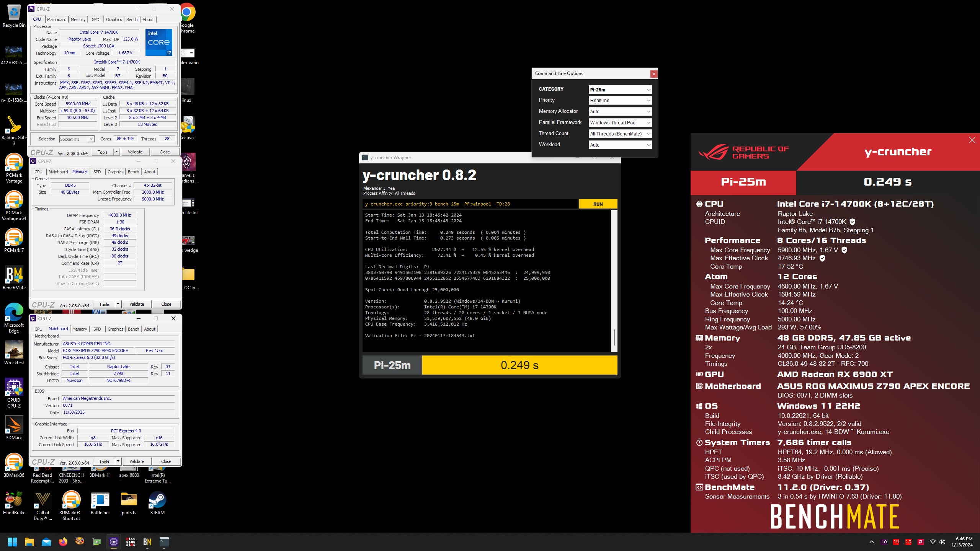The width and height of the screenshot is (980, 551).
Task: Click the Validation File line in y-cruncher output
Action: [420, 336]
